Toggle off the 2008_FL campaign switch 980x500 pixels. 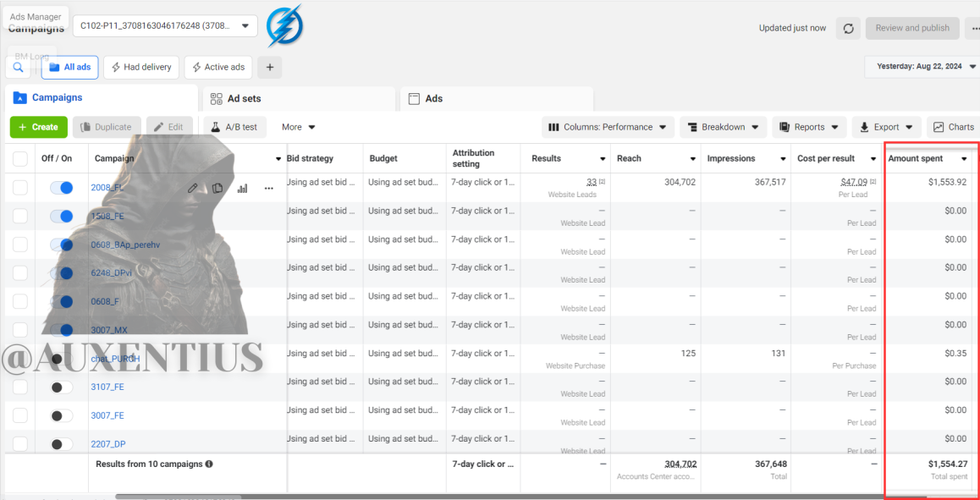(61, 188)
